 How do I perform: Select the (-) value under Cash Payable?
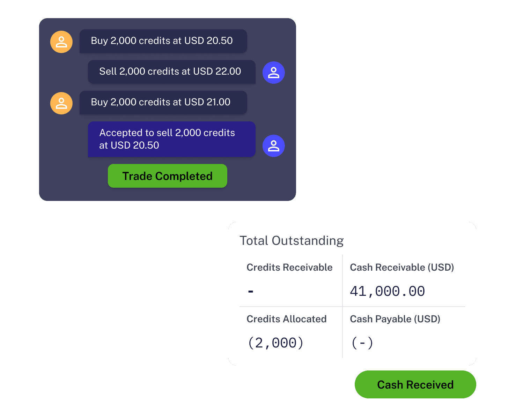tap(362, 343)
